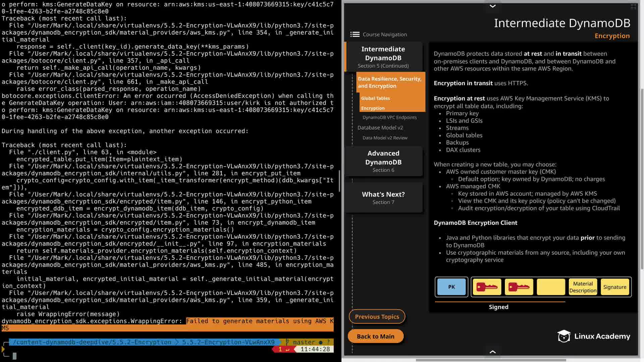Image resolution: width=644 pixels, height=362 pixels.
Task: Click the first red key icon
Action: pyautogui.click(x=487, y=287)
